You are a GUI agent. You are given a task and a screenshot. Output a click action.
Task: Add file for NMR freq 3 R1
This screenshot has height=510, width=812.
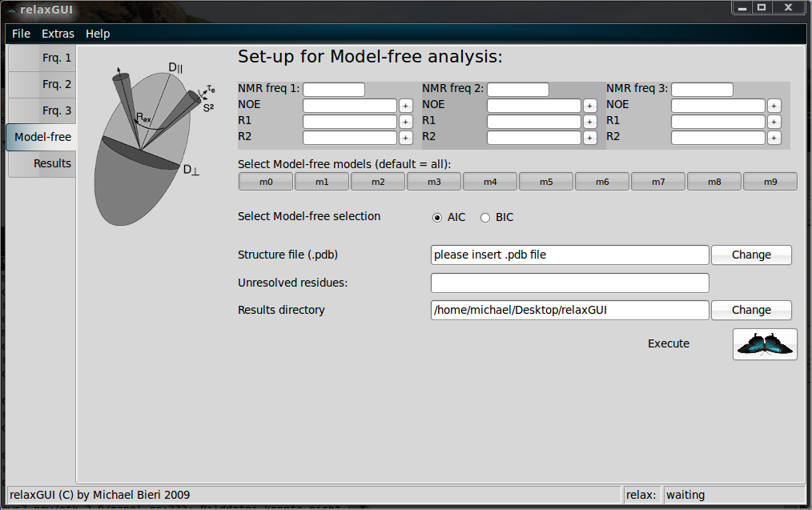(x=774, y=122)
